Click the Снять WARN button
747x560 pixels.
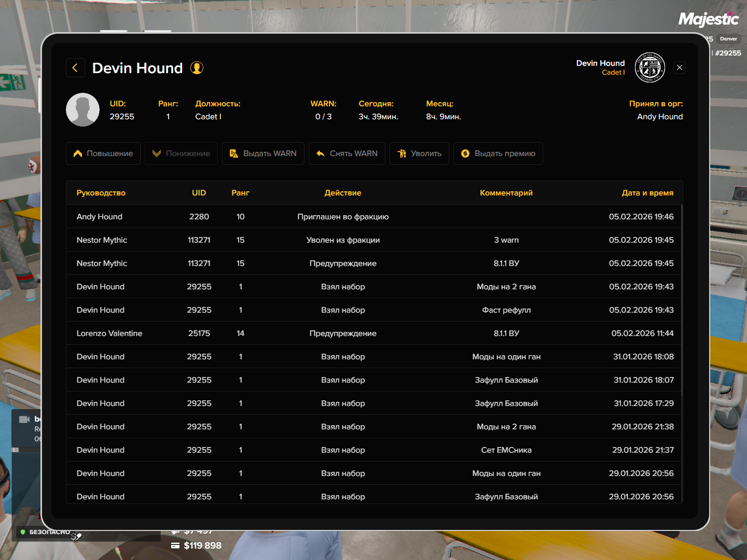[x=347, y=153]
